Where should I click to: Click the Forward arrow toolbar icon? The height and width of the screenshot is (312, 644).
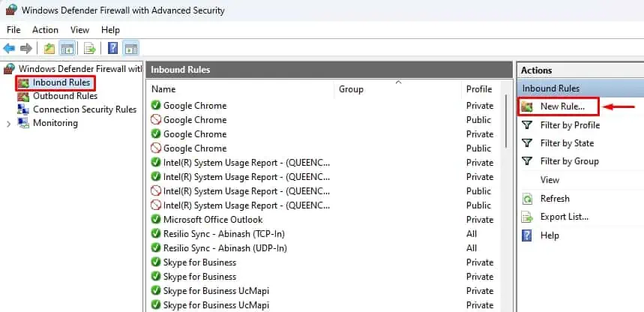point(26,49)
